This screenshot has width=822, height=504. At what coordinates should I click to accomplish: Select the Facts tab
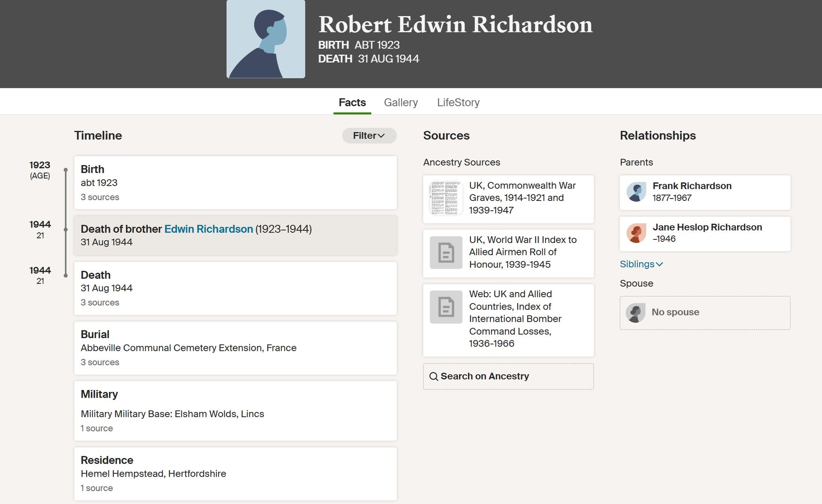[352, 103]
